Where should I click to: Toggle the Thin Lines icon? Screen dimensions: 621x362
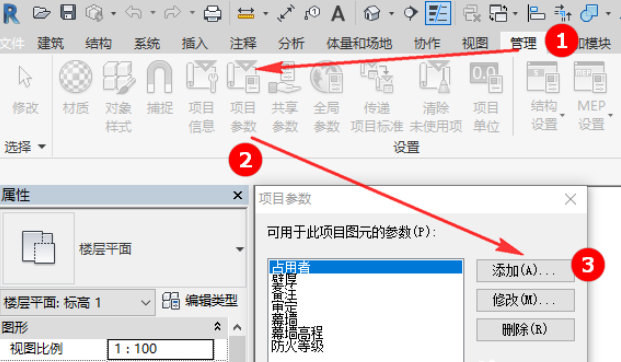click(438, 13)
